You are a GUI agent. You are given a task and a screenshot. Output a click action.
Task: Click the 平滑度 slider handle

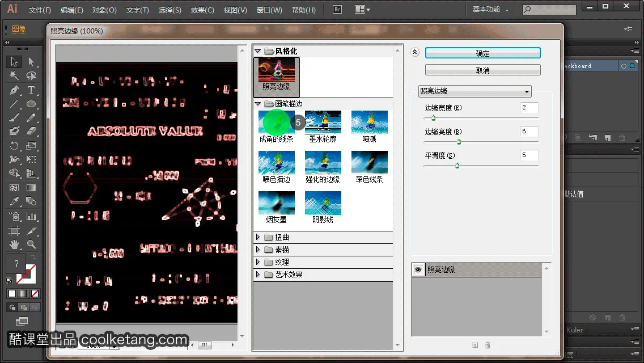tap(457, 166)
